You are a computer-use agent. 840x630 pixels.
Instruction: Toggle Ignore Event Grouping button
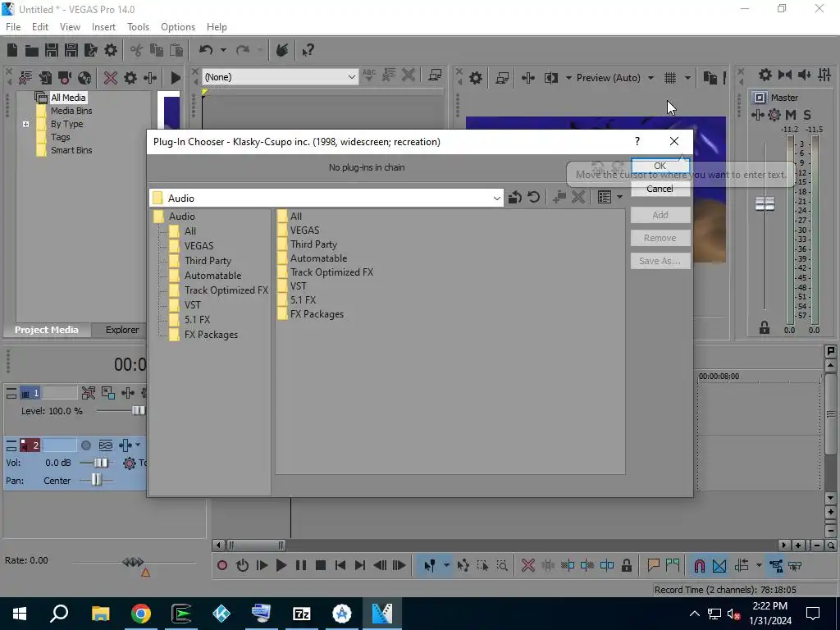coord(795,566)
